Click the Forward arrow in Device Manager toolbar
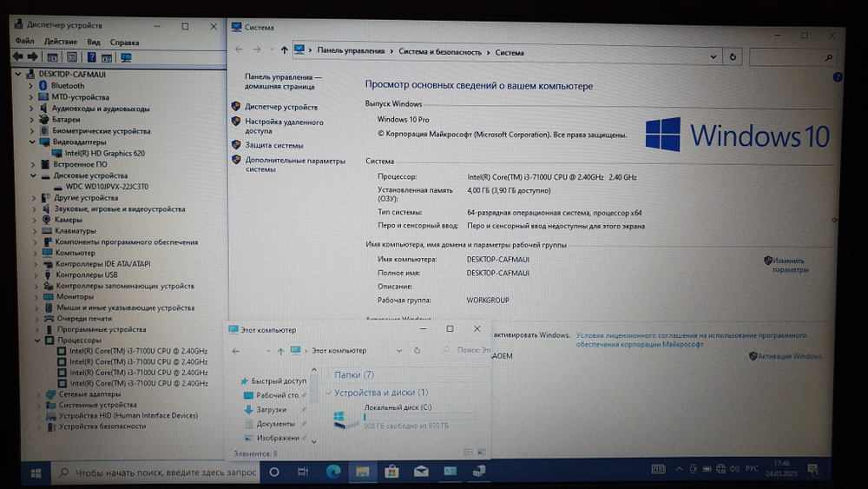Screen dimensions: 868x489 (33, 56)
